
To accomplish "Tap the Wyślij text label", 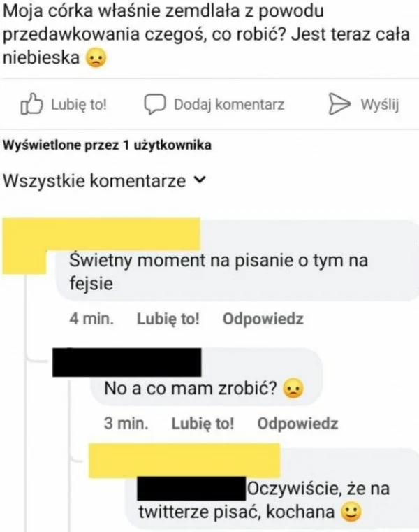I will click(x=380, y=104).
